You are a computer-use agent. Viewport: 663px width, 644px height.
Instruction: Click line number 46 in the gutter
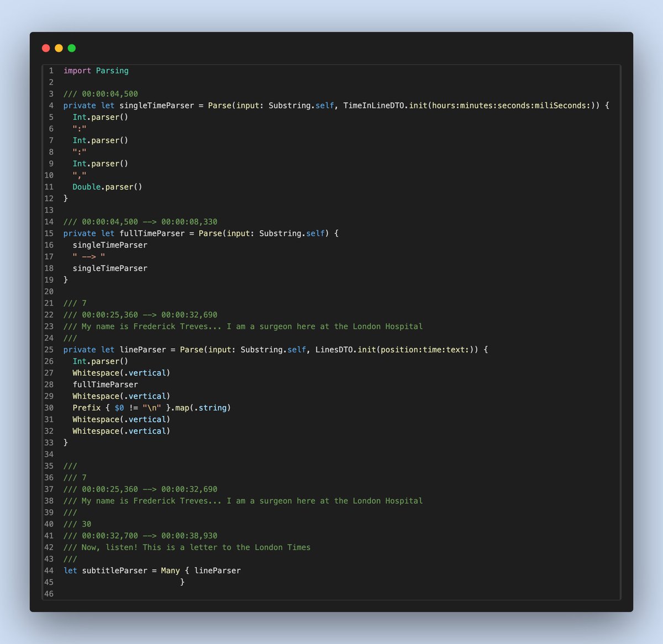[49, 594]
